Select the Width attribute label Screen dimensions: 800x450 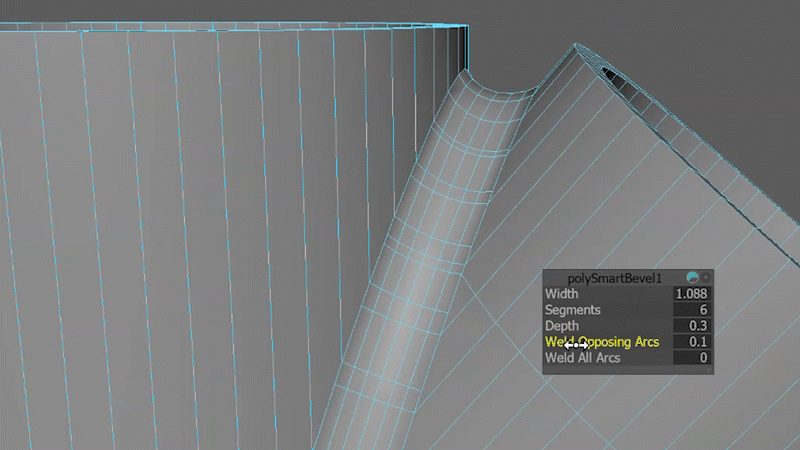tap(562, 294)
